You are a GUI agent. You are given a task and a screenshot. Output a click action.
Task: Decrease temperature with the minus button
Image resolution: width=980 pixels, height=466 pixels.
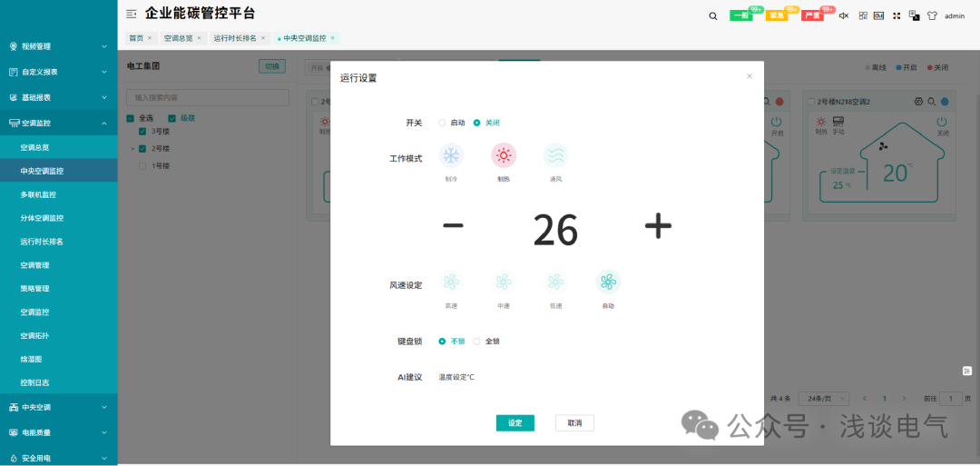[x=453, y=226]
